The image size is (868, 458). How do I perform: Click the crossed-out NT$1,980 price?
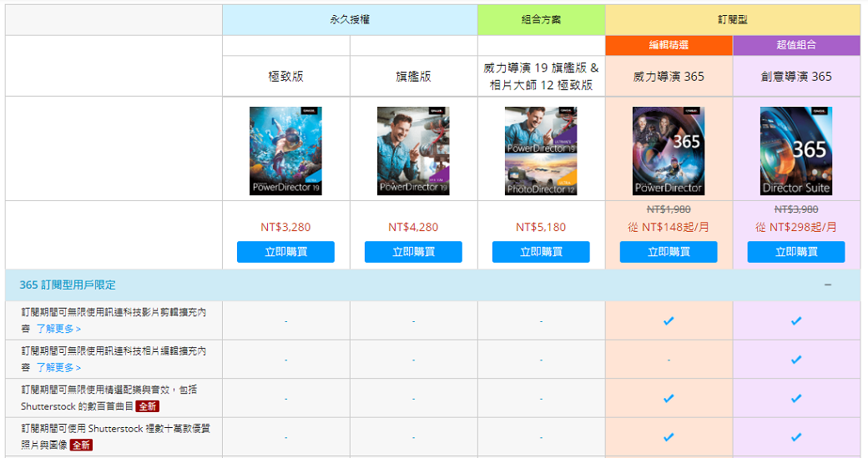[x=669, y=209]
